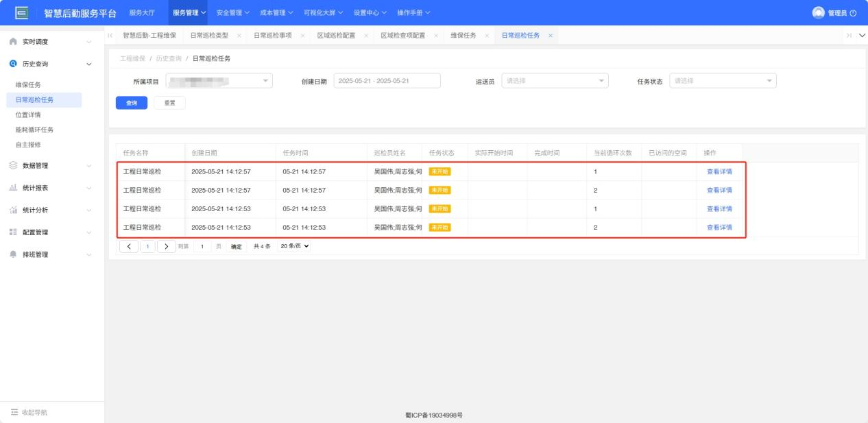Close the 日常巡检任务 tab
868x423 pixels.
tap(551, 36)
